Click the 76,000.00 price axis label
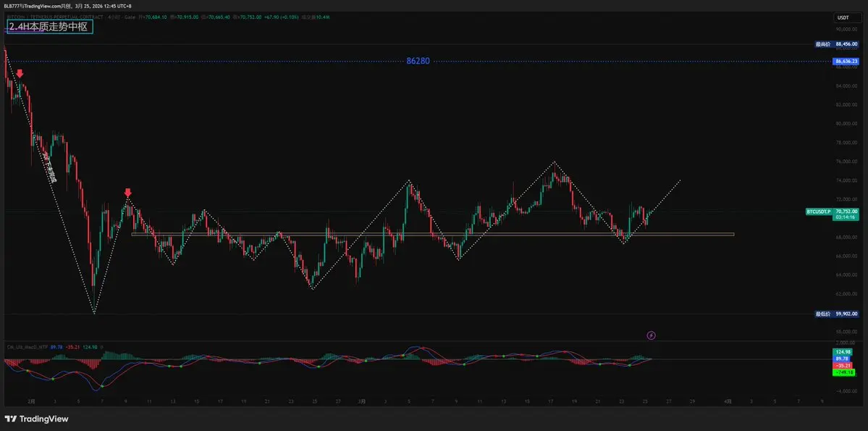Image resolution: width=868 pixels, height=431 pixels. click(x=847, y=162)
